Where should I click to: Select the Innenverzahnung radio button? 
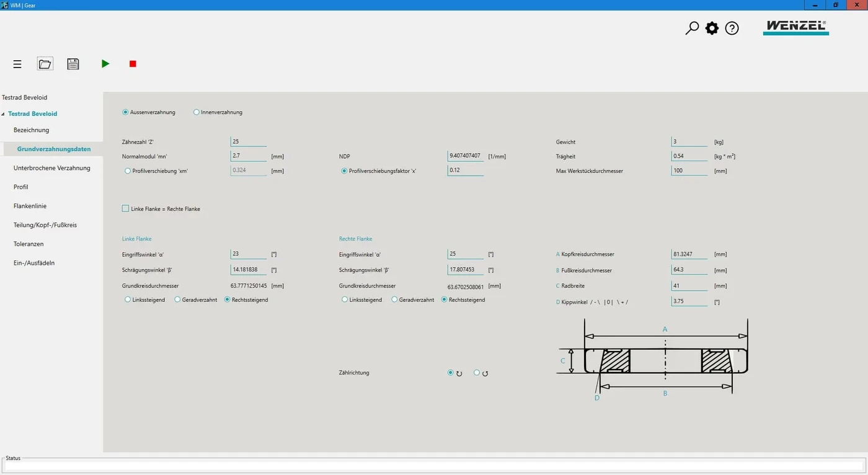click(x=197, y=112)
